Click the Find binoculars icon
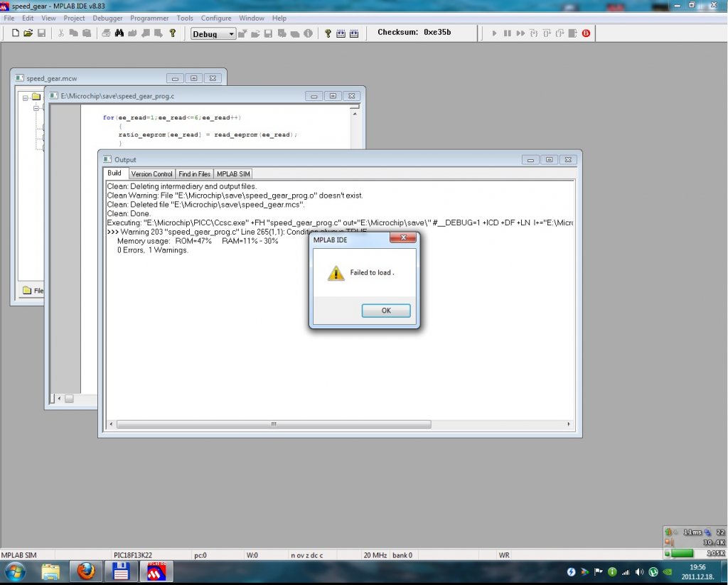 [x=119, y=33]
